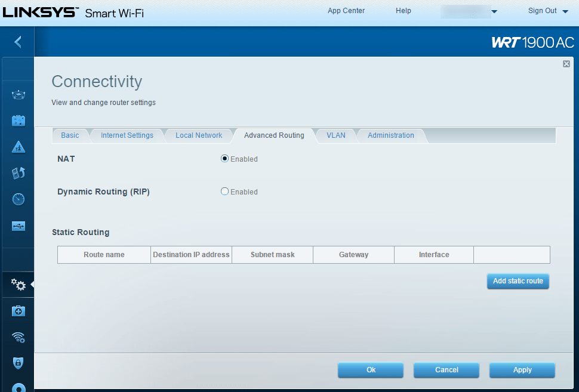Select the Media Prioritization icon
Screen dimensions: 579x392
pos(18,172)
